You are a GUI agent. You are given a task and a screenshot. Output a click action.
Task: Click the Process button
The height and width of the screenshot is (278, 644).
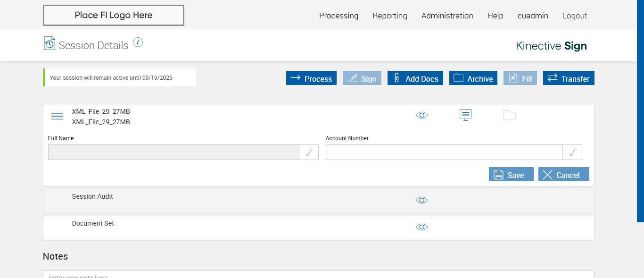pos(311,78)
